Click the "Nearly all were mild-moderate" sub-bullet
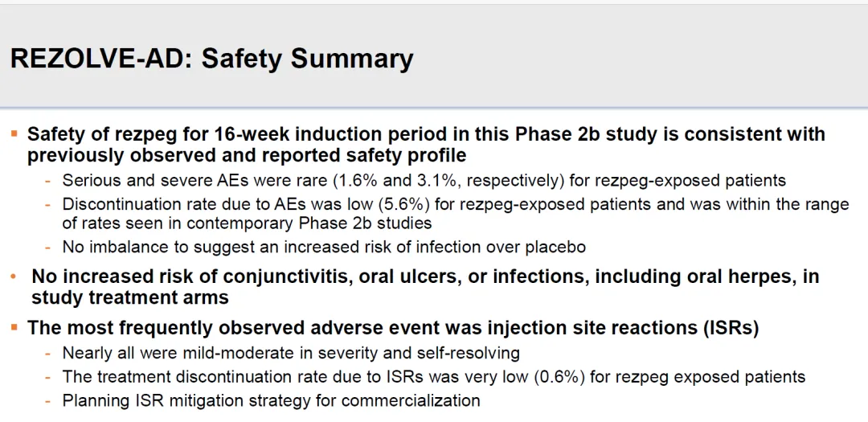Viewport: 868px width, 422px height. (291, 353)
